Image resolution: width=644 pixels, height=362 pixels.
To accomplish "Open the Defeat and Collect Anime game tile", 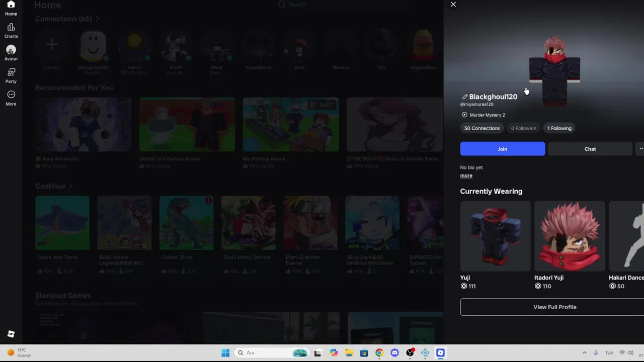I will [187, 124].
